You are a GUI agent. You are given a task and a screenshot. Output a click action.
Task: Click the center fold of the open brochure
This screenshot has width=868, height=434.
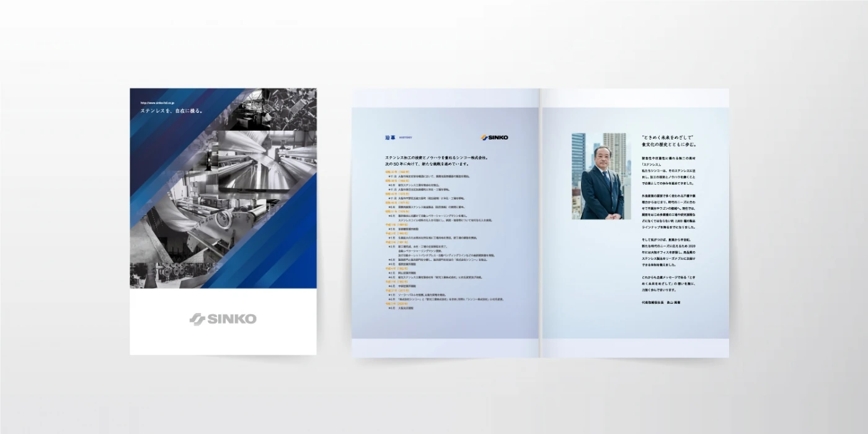(540, 223)
